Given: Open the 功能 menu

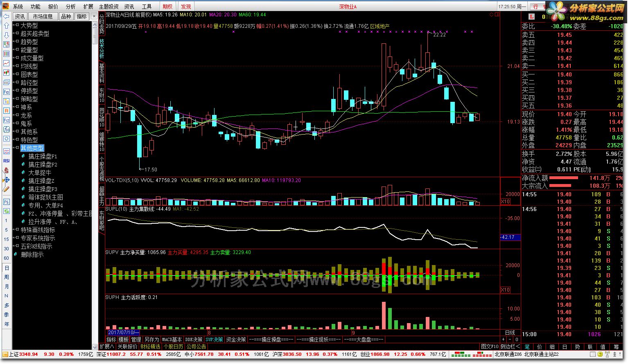Looking at the screenshot, I should pos(36,7).
